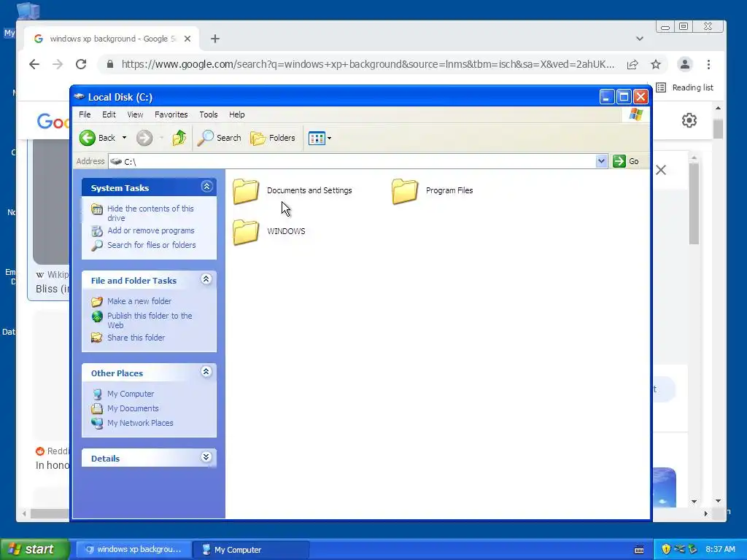Open the Address bar dropdown arrow

pyautogui.click(x=601, y=161)
